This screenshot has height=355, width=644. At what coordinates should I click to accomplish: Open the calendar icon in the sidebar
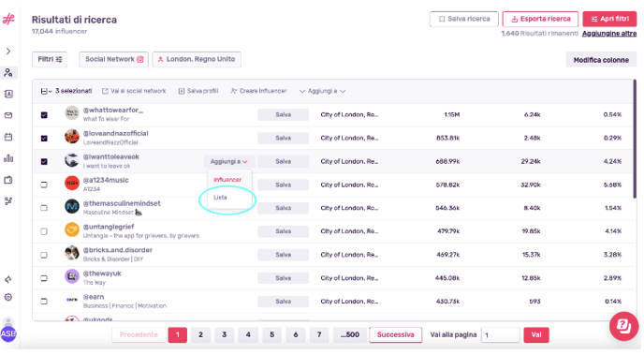pos(8,137)
